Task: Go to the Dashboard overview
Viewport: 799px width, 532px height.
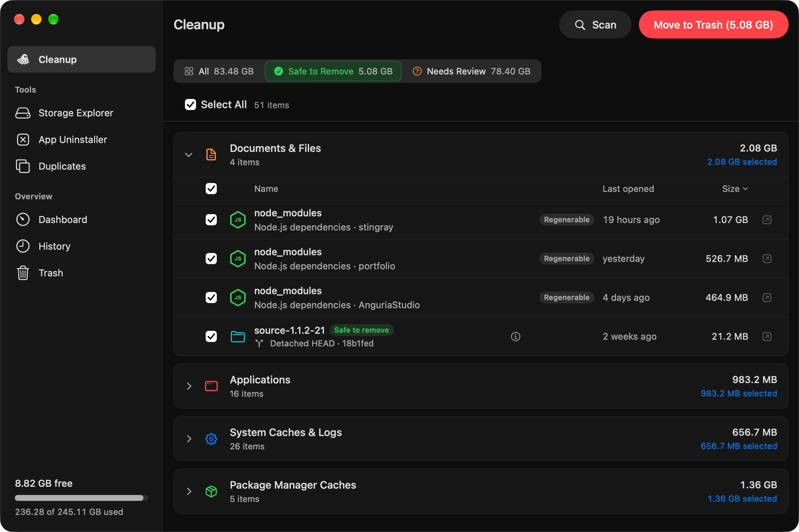Action: (81, 220)
